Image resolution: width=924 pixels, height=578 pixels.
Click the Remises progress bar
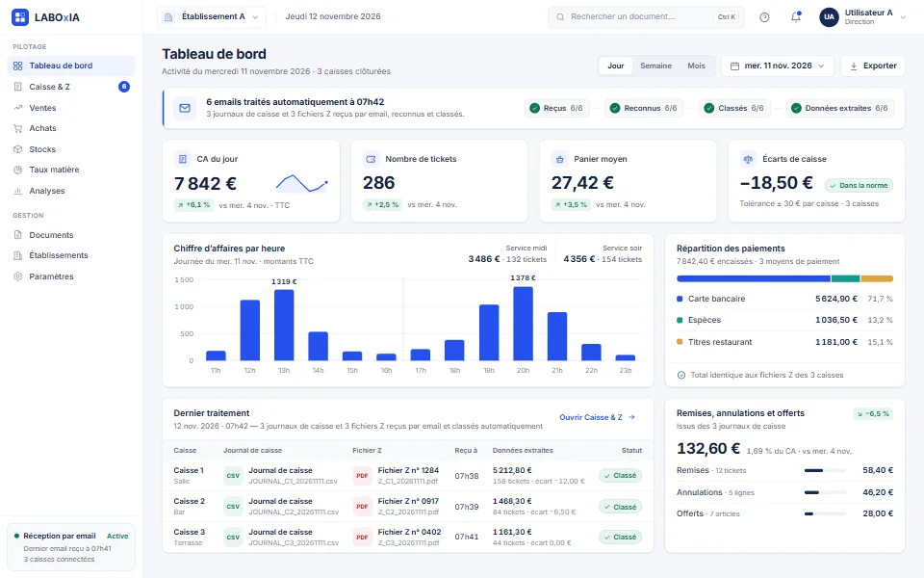(x=825, y=471)
